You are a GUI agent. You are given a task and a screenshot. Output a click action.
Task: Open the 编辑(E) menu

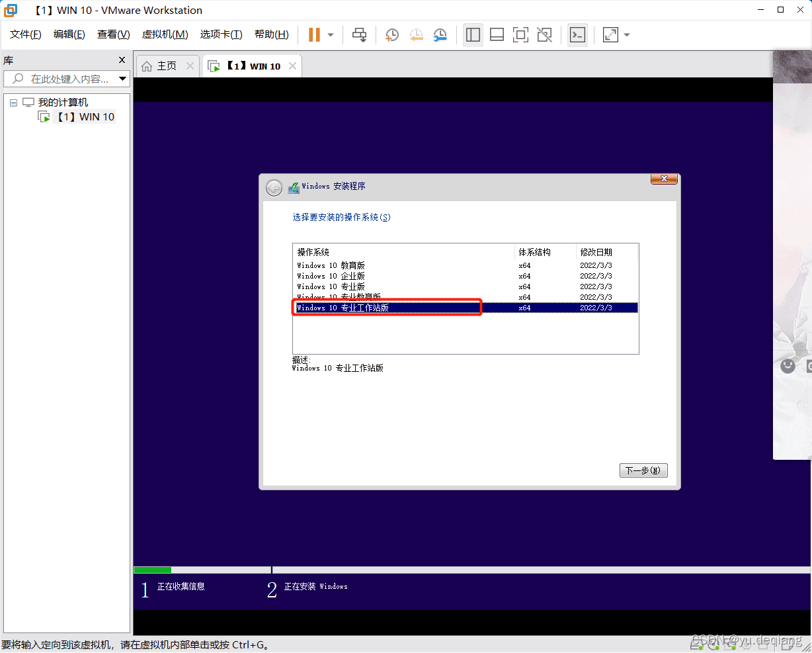click(x=69, y=34)
